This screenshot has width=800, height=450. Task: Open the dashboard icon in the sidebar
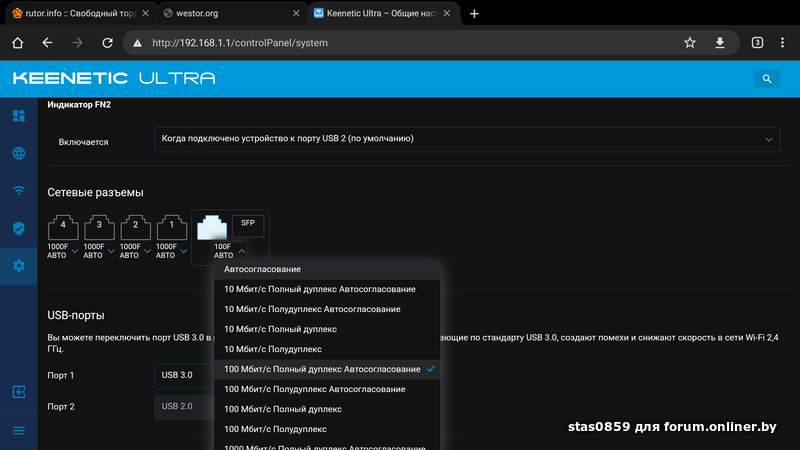tap(18, 116)
